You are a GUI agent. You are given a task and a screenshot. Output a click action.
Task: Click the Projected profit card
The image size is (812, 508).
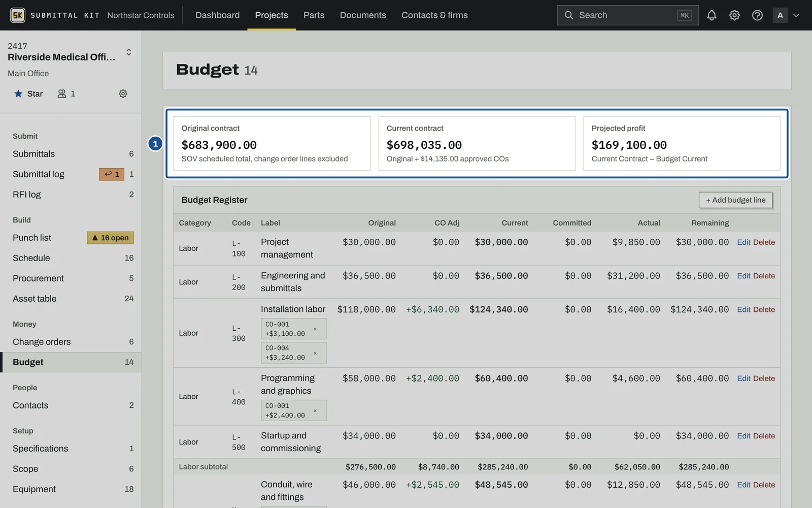[682, 143]
